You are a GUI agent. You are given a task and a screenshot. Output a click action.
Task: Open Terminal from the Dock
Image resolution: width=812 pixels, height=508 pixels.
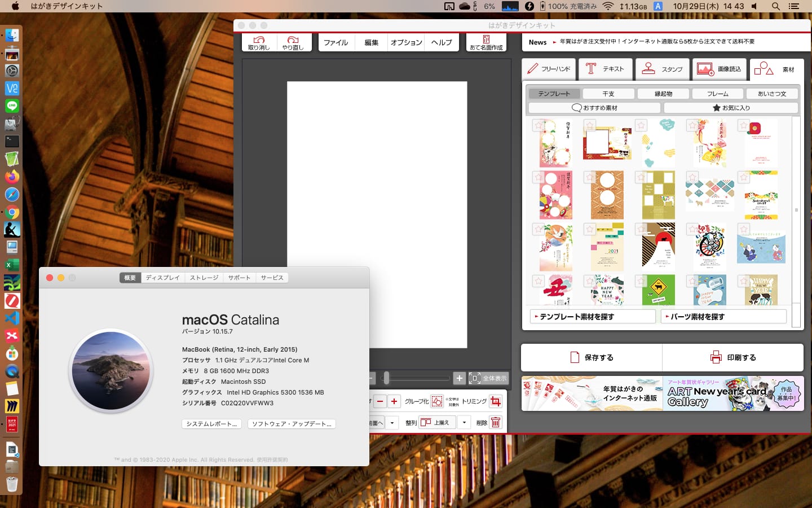pos(12,141)
